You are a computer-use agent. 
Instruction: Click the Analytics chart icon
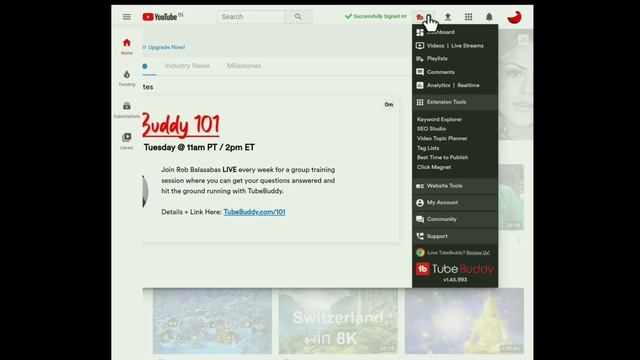pyautogui.click(x=420, y=85)
